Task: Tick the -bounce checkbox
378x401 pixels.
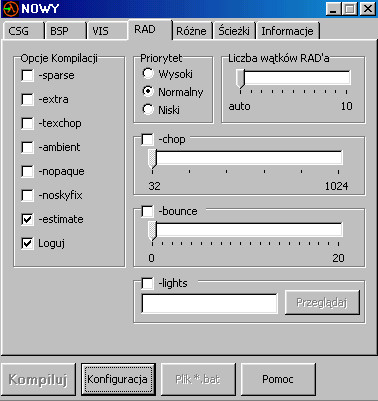Action: point(147,211)
